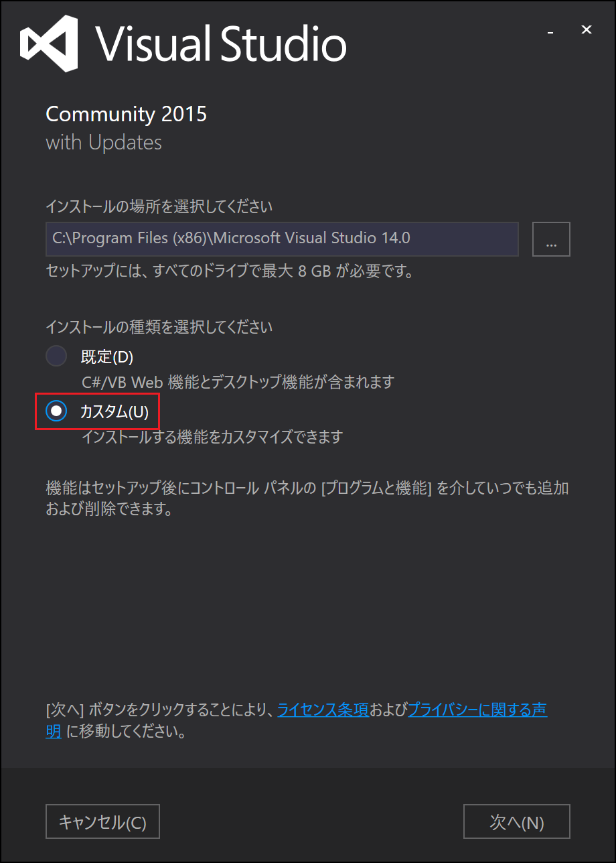616x863 pixels.
Task: Click the "Visual Studio" title text
Action: tap(221, 44)
